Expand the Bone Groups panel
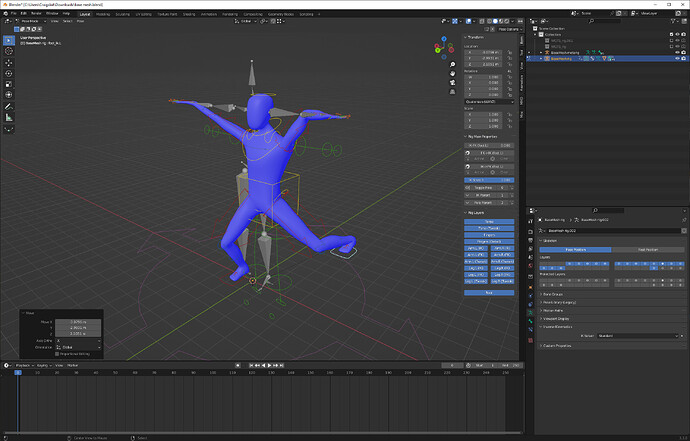This screenshot has width=690, height=441. (552, 294)
